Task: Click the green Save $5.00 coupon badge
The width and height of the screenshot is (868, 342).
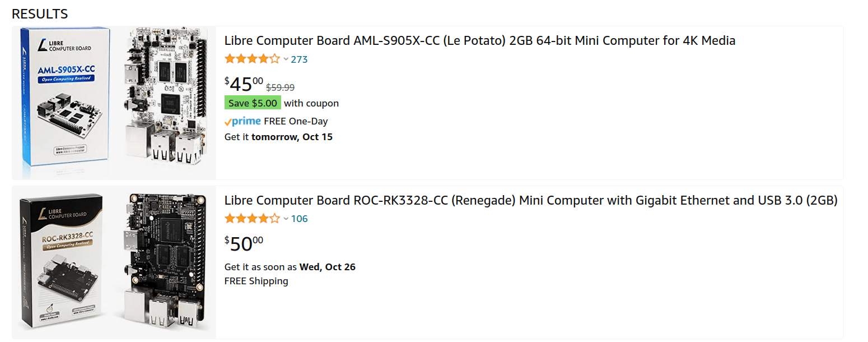Action: tap(253, 103)
